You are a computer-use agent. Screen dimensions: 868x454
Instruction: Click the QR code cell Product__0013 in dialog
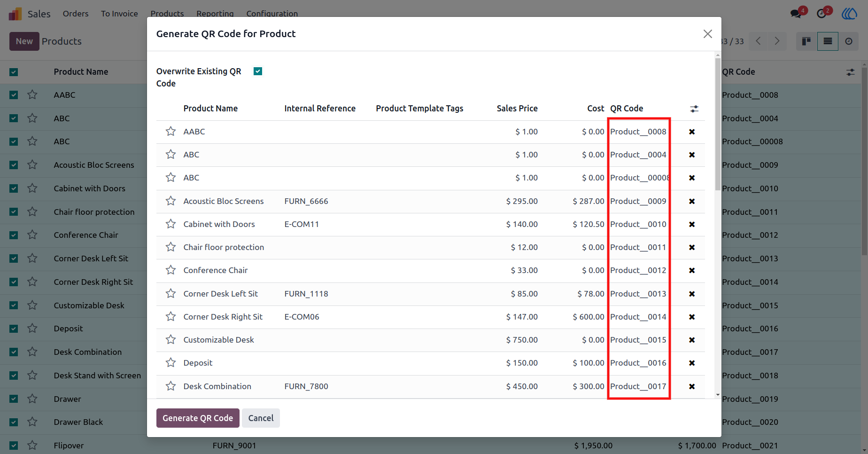pos(638,294)
